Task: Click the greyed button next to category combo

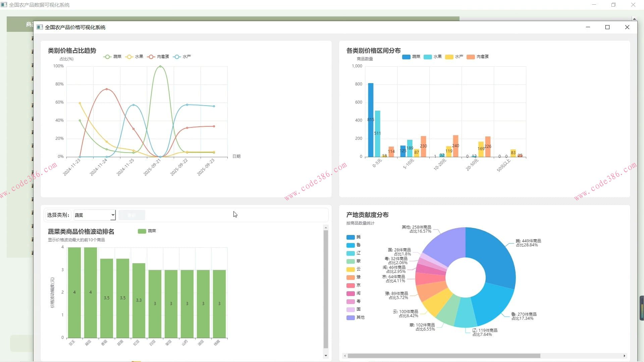Action: [132, 215]
